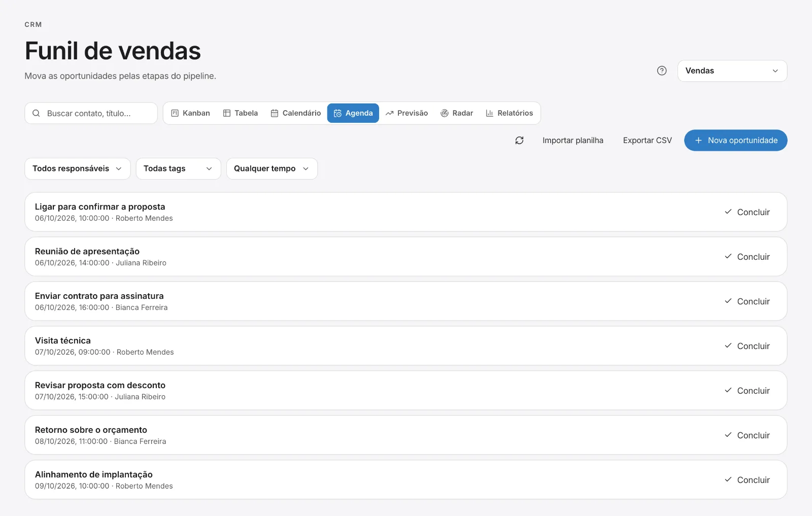812x516 pixels.
Task: Select the 'Reunião de apresentação' title
Action: 87,251
